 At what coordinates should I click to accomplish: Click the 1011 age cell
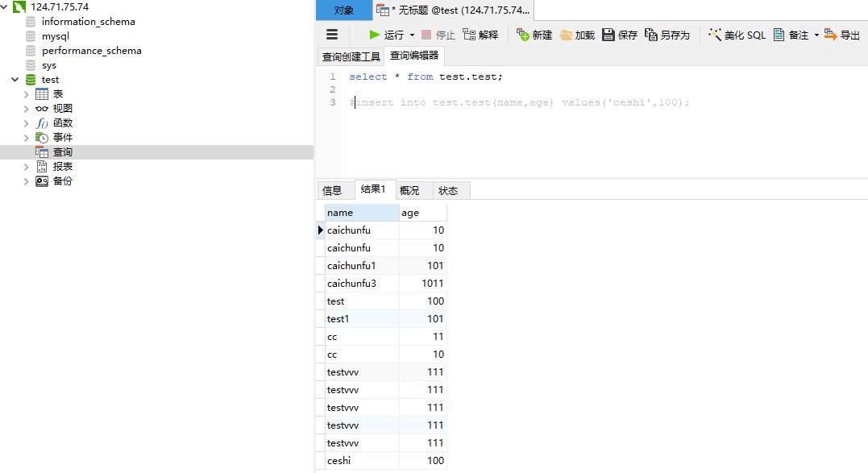pyautogui.click(x=423, y=284)
